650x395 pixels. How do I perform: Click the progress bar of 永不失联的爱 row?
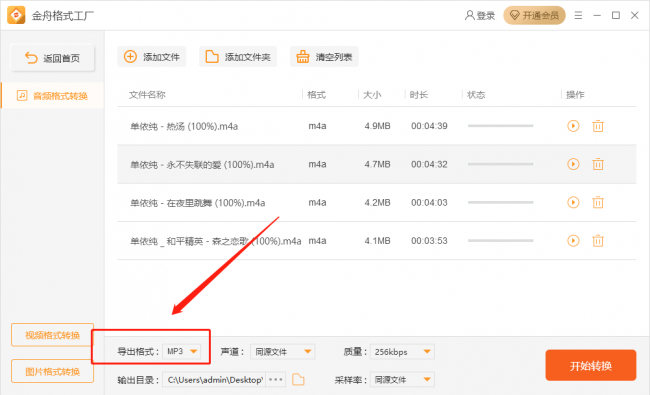500,164
